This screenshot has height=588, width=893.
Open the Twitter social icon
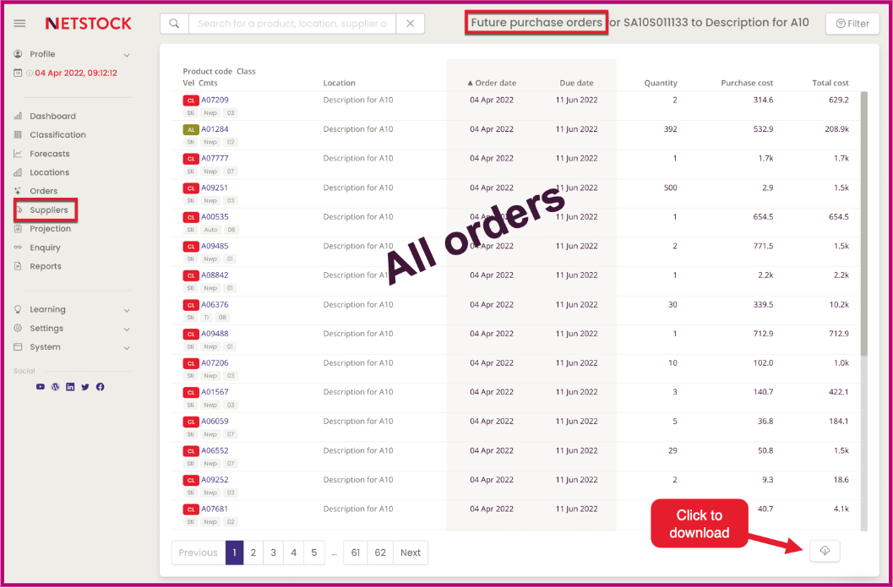pos(85,387)
